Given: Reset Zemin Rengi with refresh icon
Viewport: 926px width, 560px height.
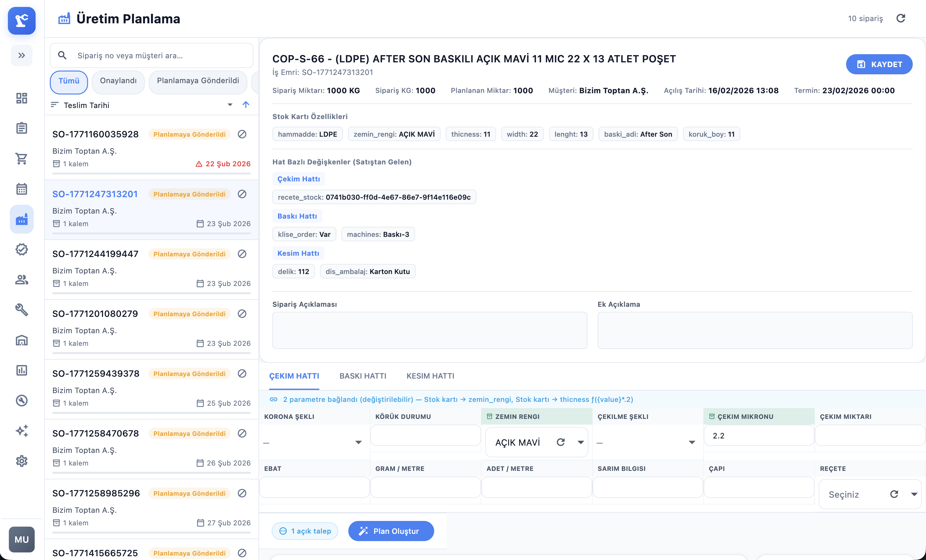Looking at the screenshot, I should [x=561, y=443].
